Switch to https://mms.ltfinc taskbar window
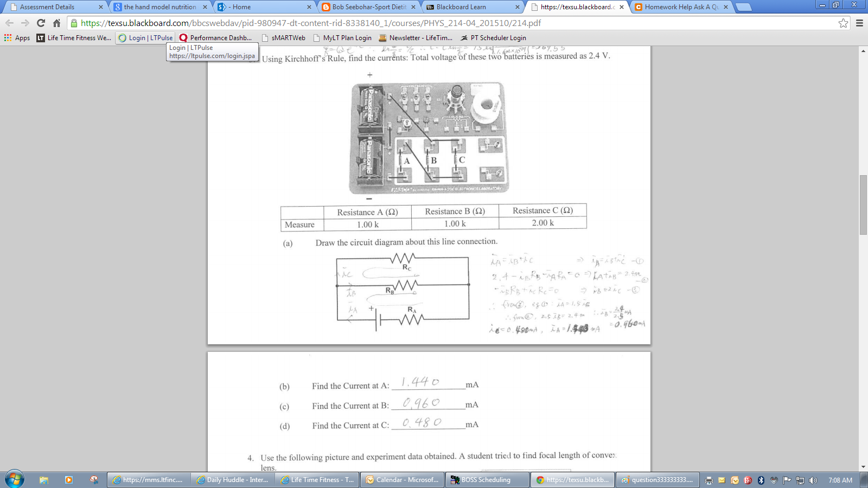The height and width of the screenshot is (488, 868). (149, 480)
